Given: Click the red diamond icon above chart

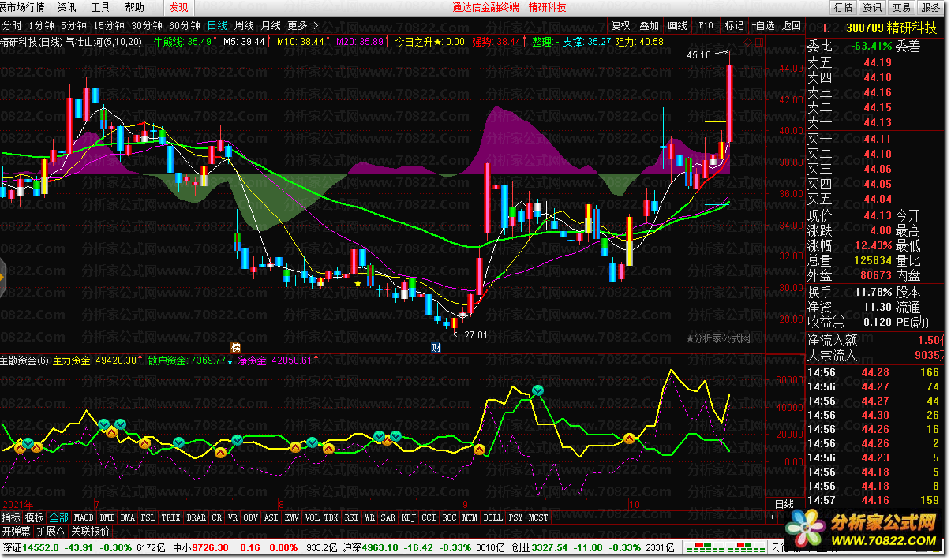Looking at the screenshot, I should pos(747,42).
